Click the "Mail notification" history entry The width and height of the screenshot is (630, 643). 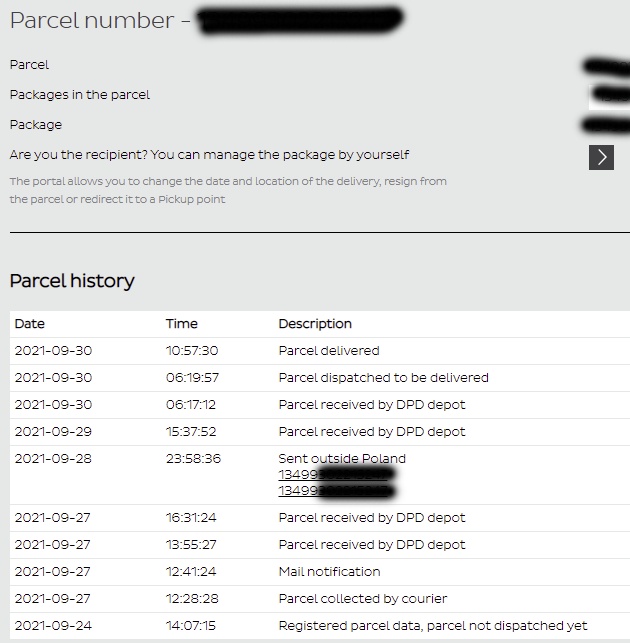[x=329, y=572]
